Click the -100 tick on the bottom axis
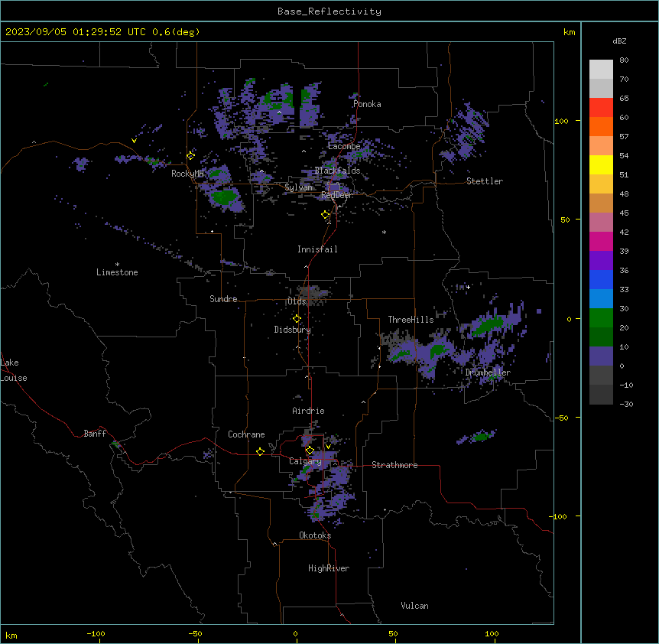The image size is (659, 644). click(96, 633)
